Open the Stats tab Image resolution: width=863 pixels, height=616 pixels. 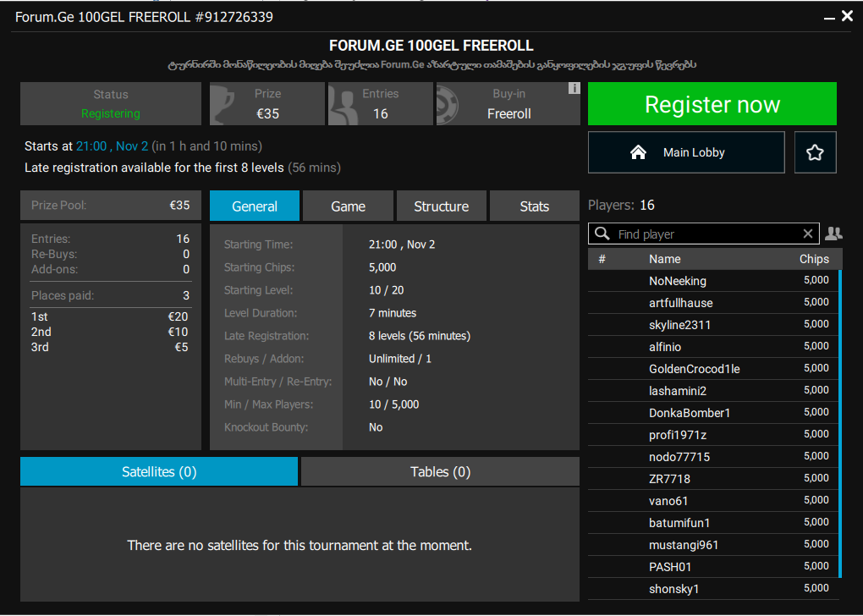(x=535, y=206)
